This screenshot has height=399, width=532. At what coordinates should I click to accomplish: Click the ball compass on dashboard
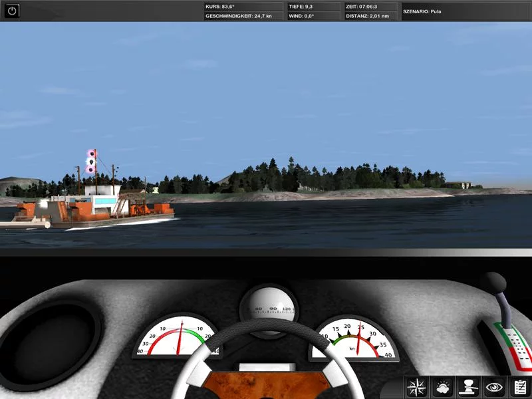pyautogui.click(x=269, y=305)
